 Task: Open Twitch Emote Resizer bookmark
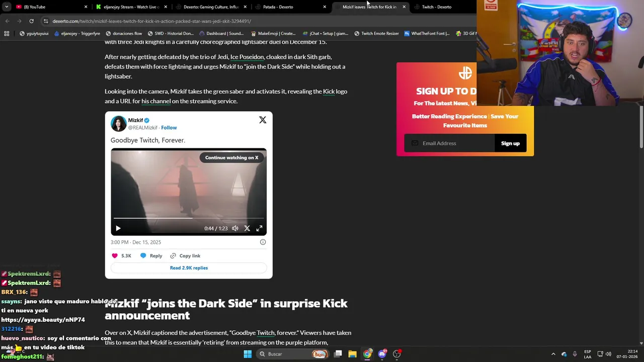376,34
